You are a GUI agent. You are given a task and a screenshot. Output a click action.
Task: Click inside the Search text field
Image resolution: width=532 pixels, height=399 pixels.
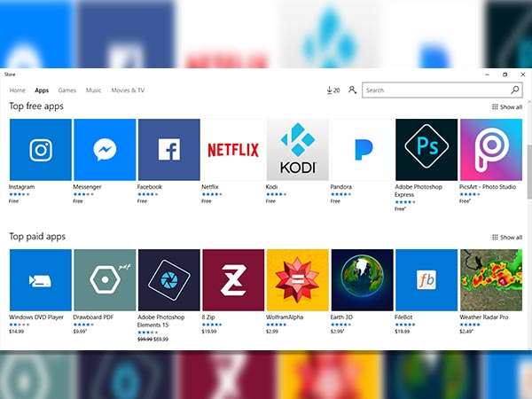(434, 90)
